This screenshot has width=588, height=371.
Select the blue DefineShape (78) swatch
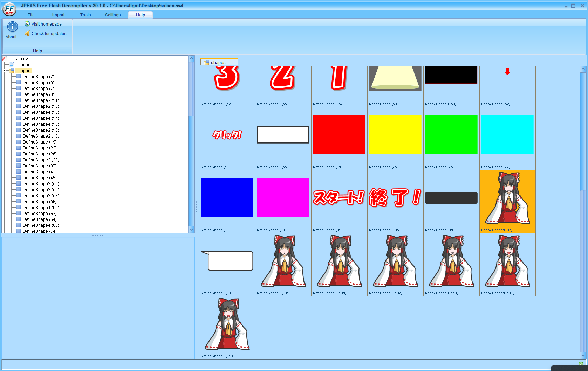click(227, 198)
